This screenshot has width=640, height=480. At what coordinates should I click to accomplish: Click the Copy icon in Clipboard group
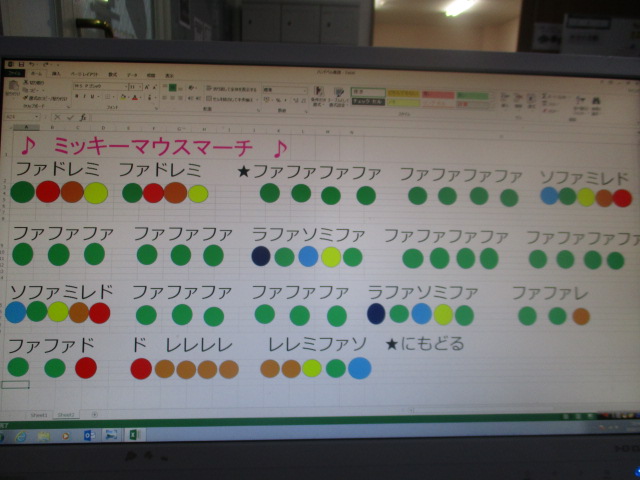point(25,90)
